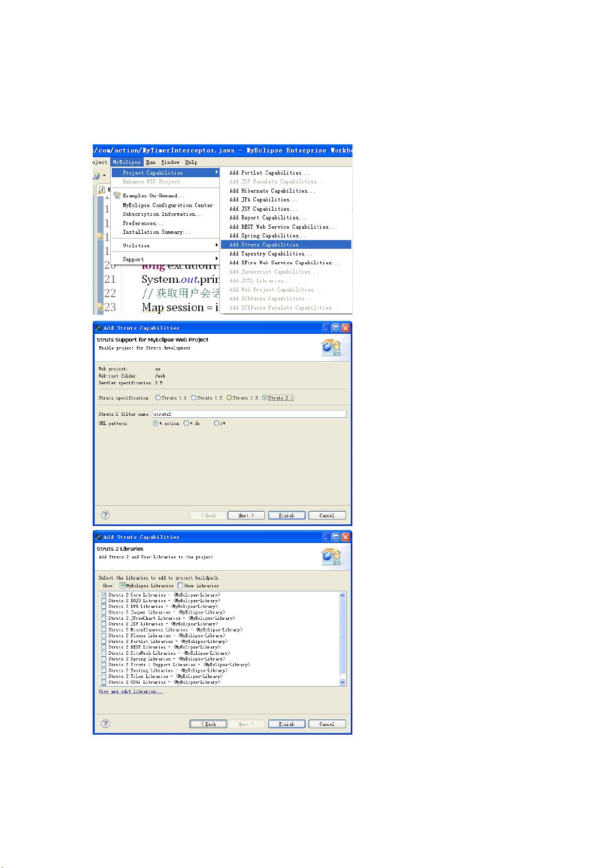This screenshot has width=614, height=868.
Task: Open the View and edit libraries link
Action: (130, 691)
